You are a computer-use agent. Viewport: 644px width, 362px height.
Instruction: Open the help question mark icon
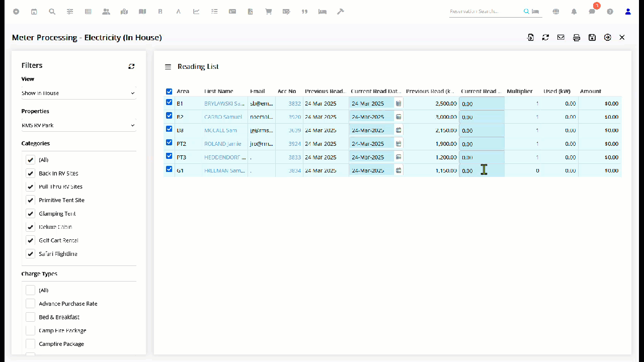click(610, 12)
